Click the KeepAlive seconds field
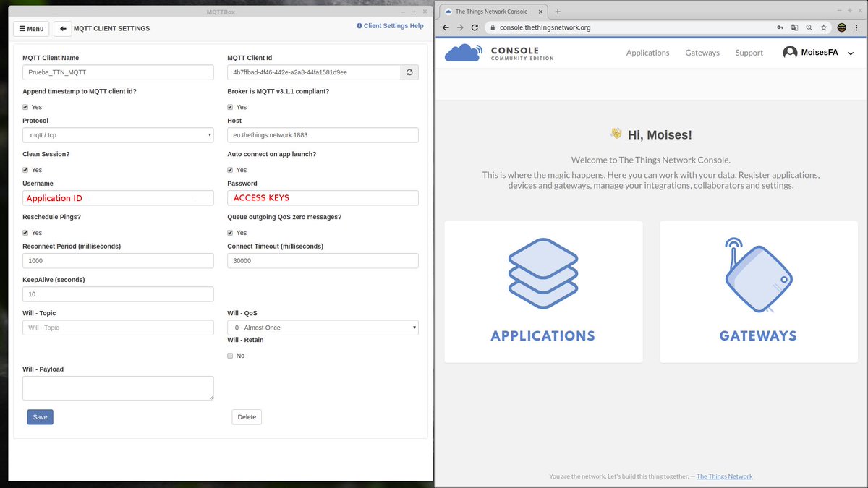 pos(118,294)
